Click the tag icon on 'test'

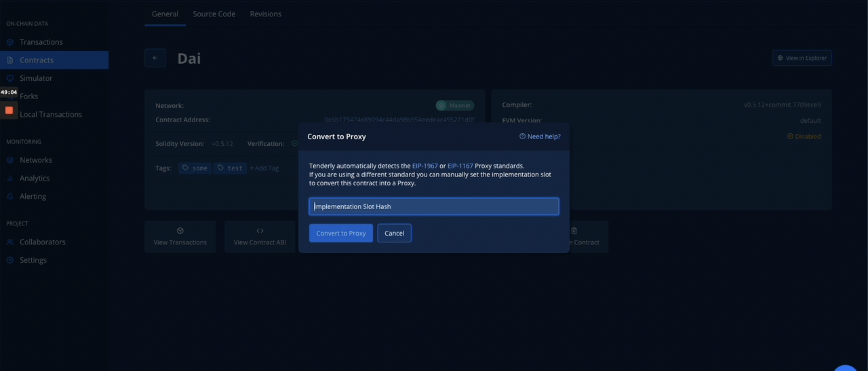[x=220, y=168]
